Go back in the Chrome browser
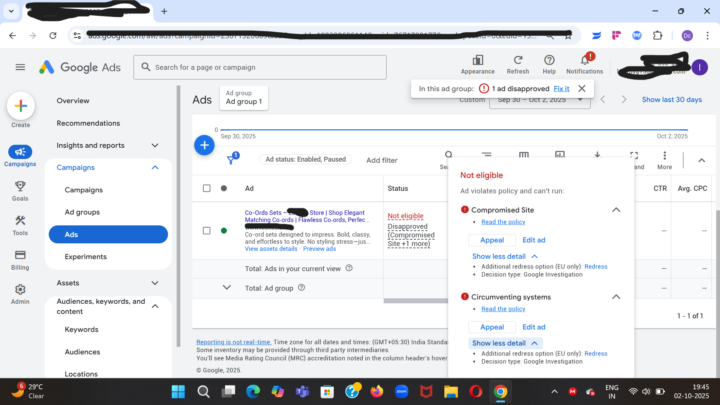This screenshot has height=405, width=720. tap(12, 35)
